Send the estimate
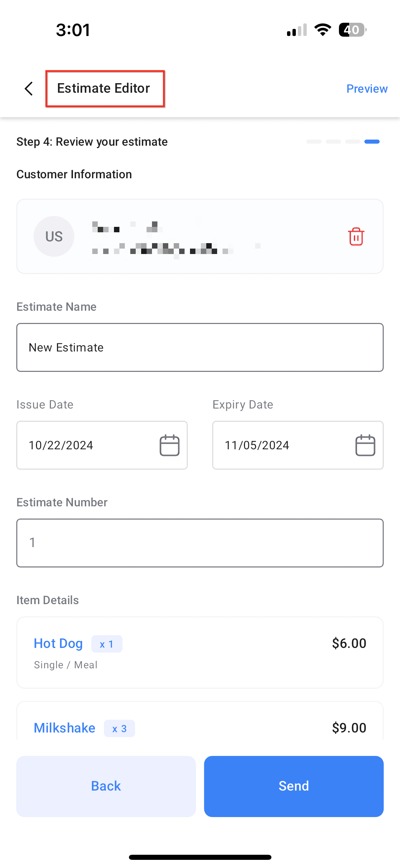 294,786
